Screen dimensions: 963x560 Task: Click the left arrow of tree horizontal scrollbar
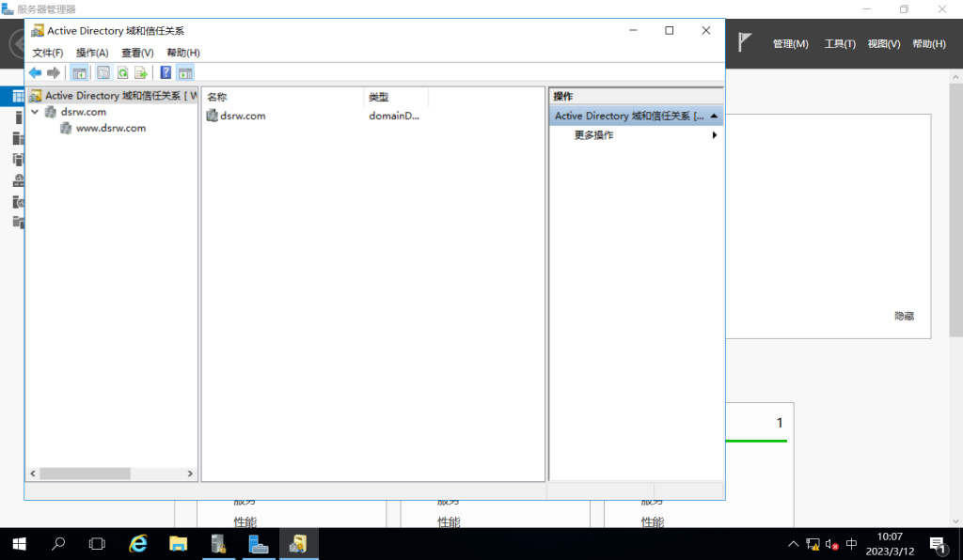point(33,474)
